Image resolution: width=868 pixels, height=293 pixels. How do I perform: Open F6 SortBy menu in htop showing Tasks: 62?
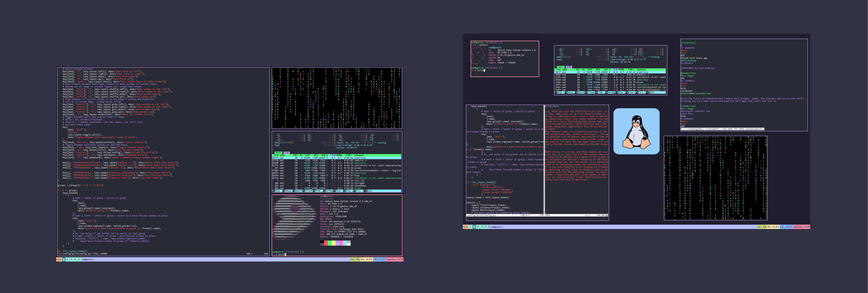coord(329,191)
